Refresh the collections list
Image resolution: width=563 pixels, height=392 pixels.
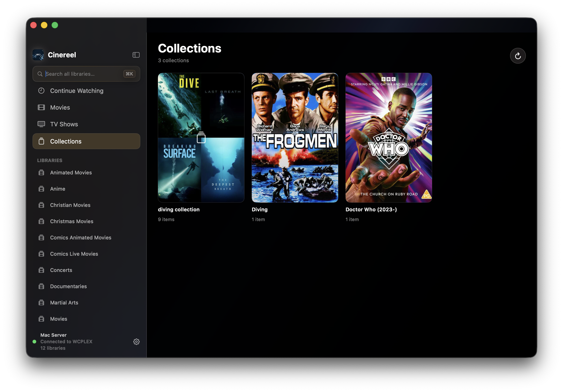click(518, 56)
